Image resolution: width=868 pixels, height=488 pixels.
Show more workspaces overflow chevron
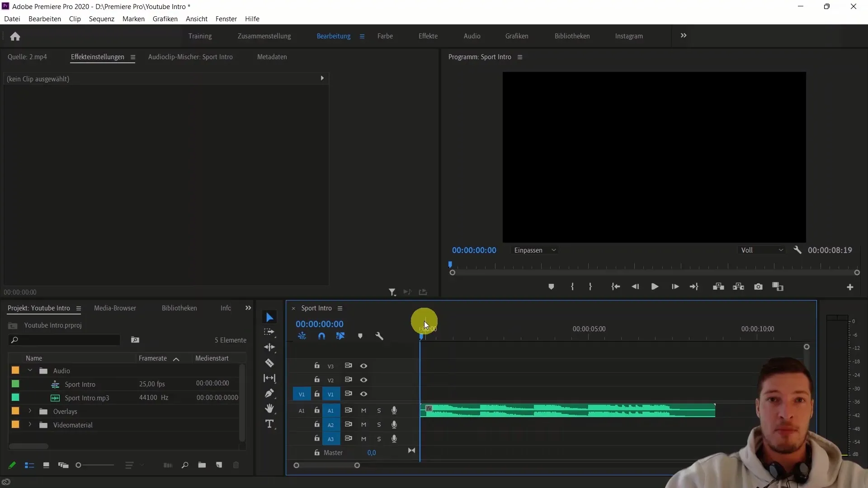(x=684, y=36)
